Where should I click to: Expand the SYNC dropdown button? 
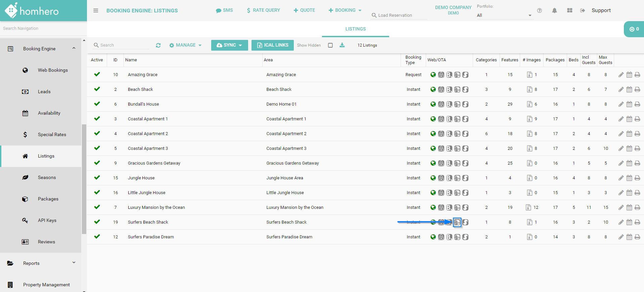[229, 45]
